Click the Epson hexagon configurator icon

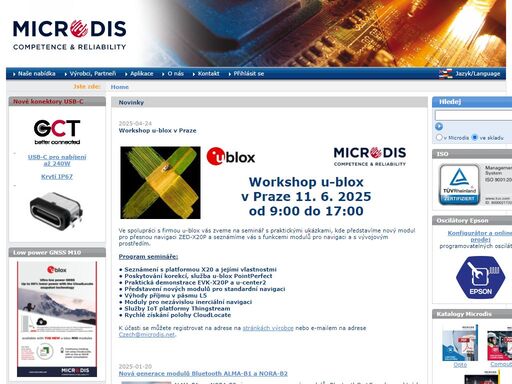point(480,278)
